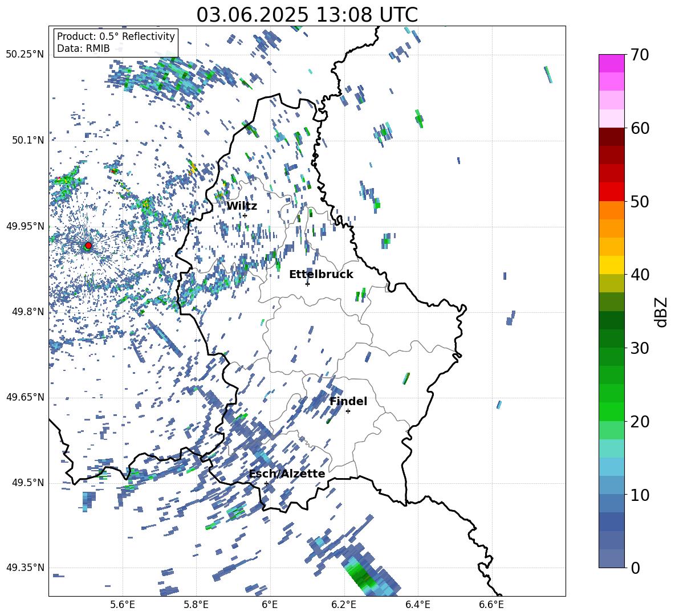Click the "Product: 0.5° Reflectivity" text

(x=116, y=36)
